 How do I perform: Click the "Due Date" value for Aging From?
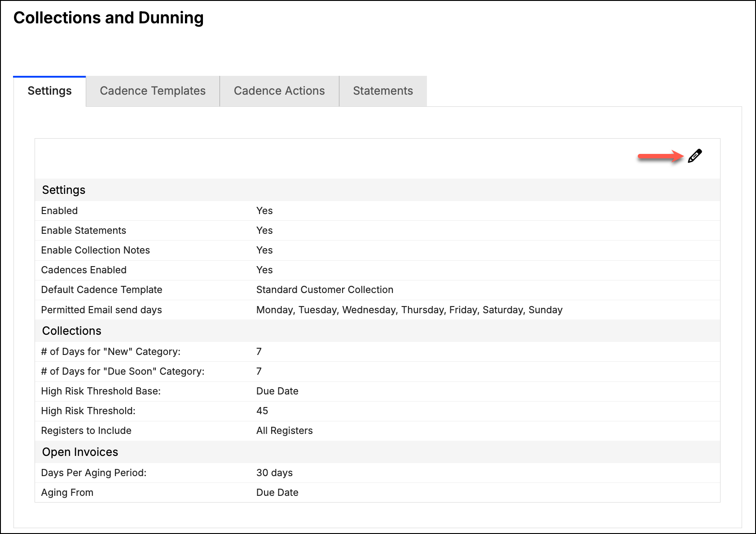pyautogui.click(x=277, y=492)
